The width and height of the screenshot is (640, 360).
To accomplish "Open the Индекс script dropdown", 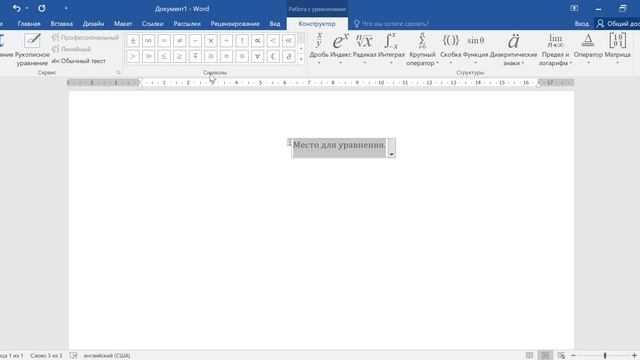I will (340, 49).
